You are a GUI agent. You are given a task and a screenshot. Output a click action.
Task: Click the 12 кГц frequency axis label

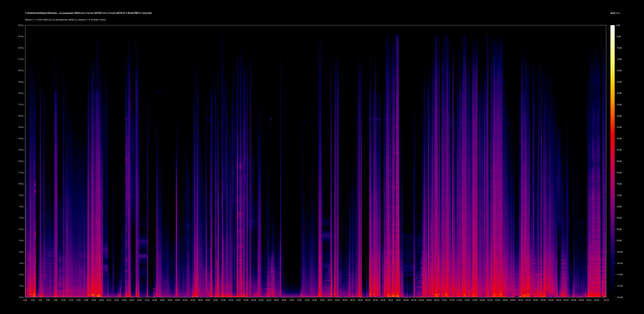click(21, 161)
